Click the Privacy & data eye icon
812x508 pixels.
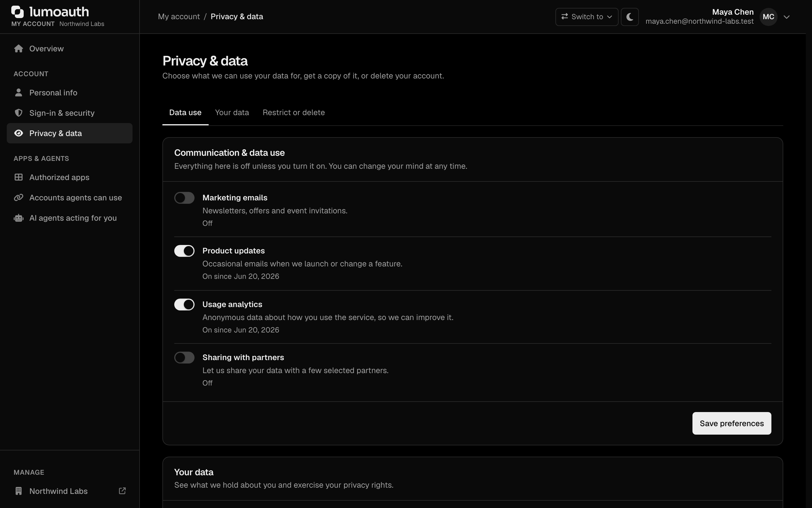point(19,133)
